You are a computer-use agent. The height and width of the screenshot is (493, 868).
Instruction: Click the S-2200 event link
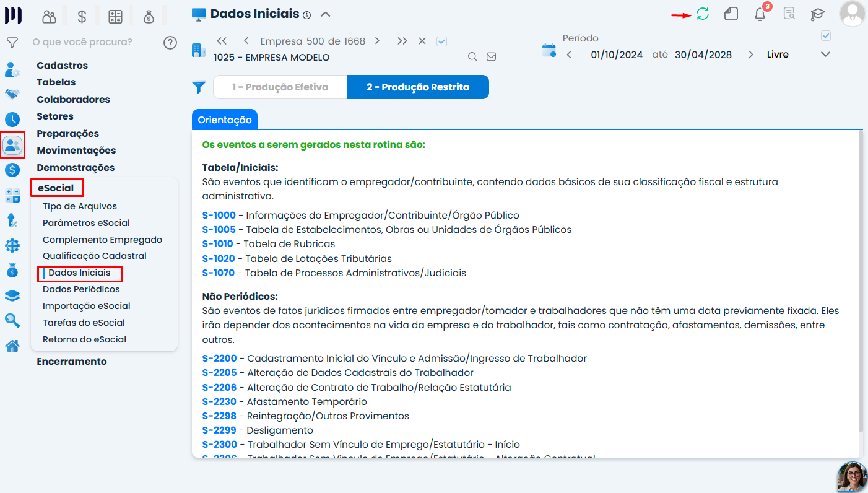click(x=219, y=359)
